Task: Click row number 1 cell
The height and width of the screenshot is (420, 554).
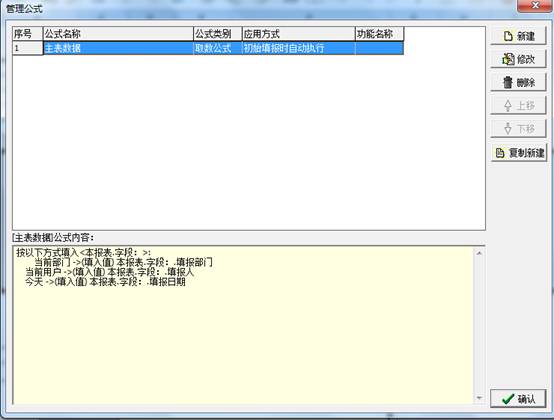Action: (x=28, y=48)
